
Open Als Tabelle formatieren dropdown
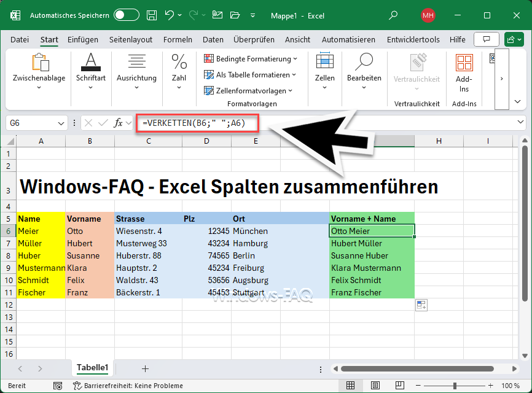tap(250, 74)
